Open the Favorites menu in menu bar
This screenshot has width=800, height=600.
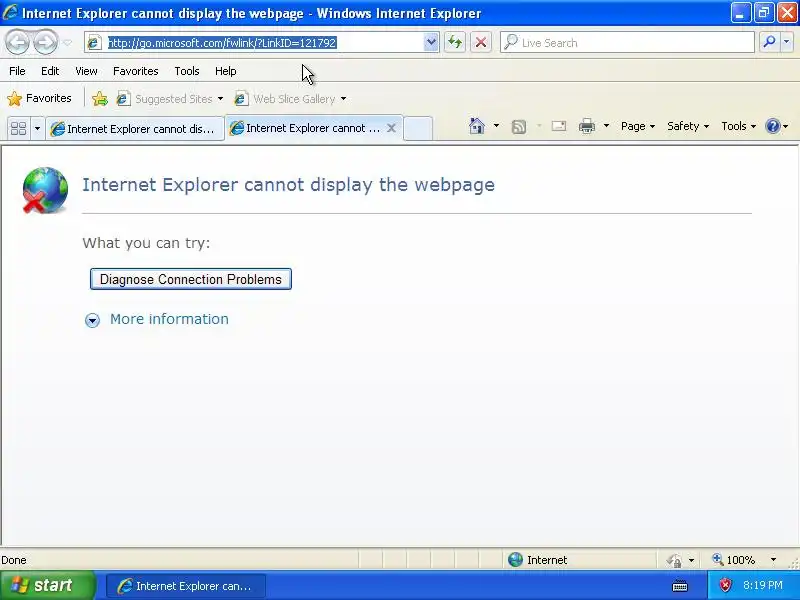tap(136, 71)
